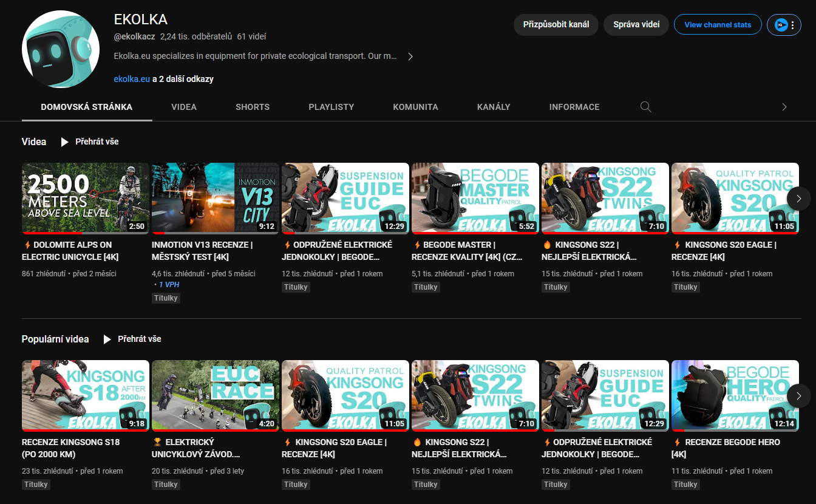Screen dimensions: 816x504
Task: Open title 'RECENZE BEGODE HERO [4K]'
Action: point(726,448)
